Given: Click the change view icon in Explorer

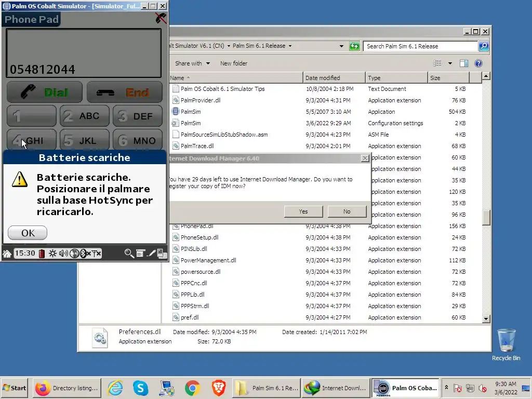Looking at the screenshot, I should [437, 63].
